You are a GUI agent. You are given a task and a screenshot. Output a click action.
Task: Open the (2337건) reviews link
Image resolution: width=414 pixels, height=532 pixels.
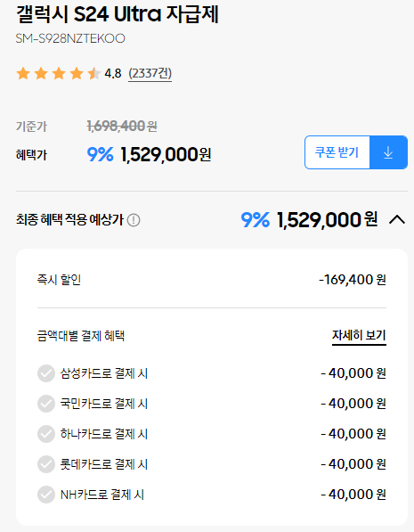150,73
